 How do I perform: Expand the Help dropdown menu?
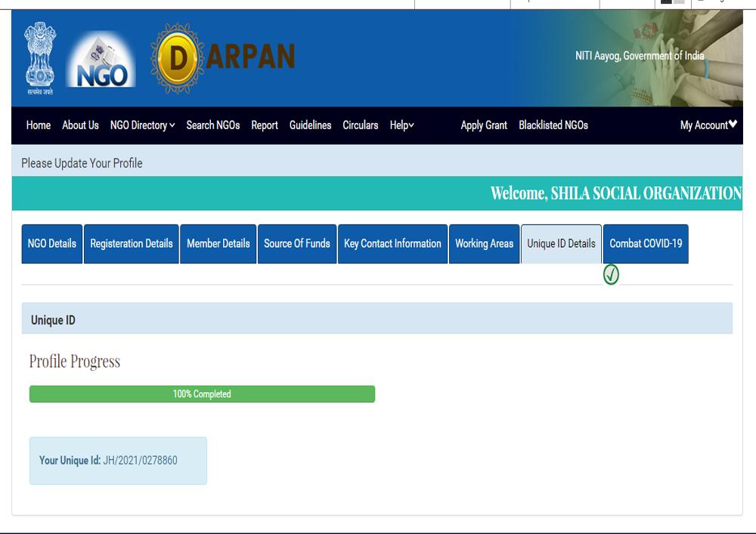402,125
